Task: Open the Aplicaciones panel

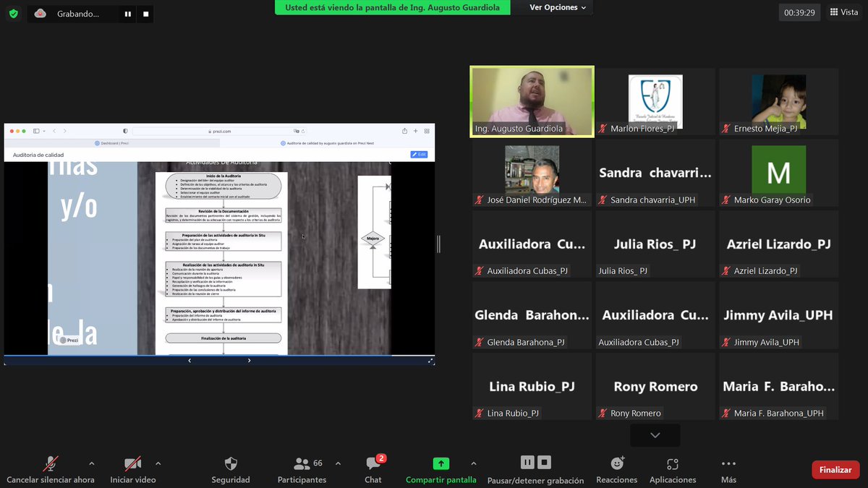Action: click(673, 471)
